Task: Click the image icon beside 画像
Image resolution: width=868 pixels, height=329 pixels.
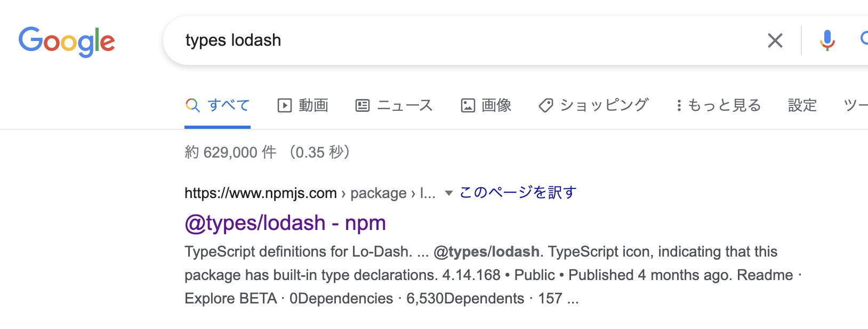Action: click(x=468, y=105)
